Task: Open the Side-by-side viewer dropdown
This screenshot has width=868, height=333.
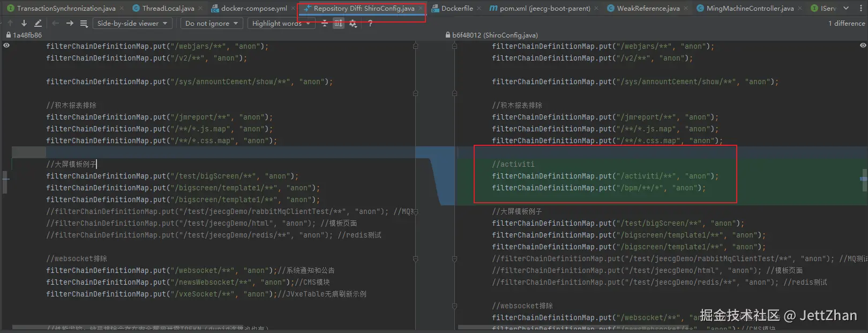Action: pos(132,23)
